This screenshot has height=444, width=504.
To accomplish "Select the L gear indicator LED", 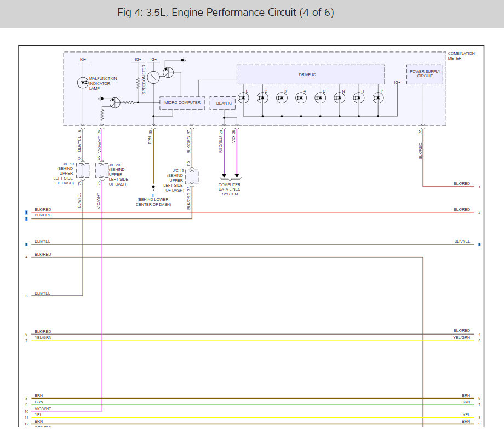I will [243, 97].
